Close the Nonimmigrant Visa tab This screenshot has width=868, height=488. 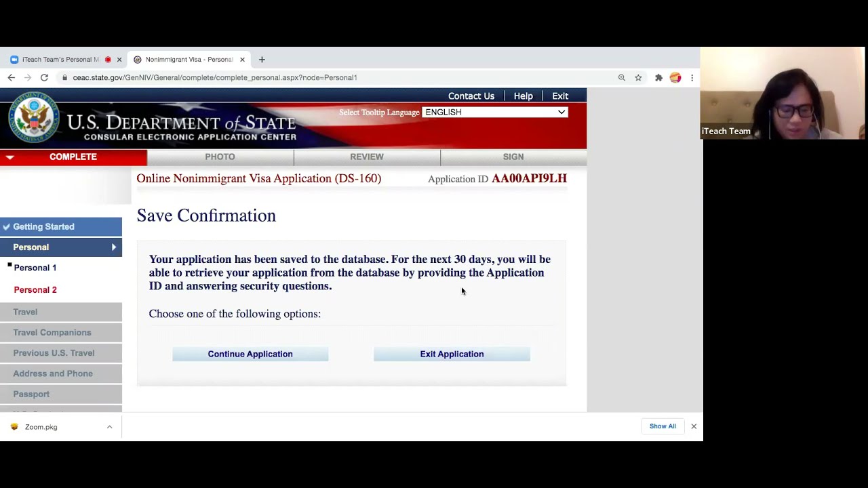242,60
